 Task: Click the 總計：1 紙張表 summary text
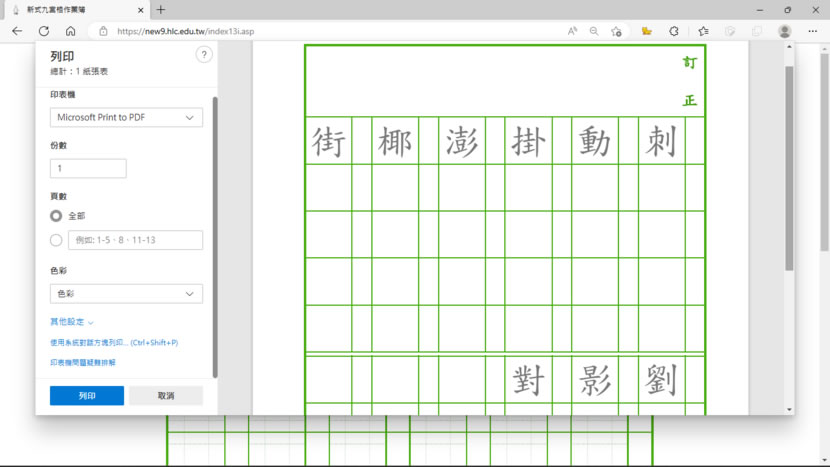pyautogui.click(x=79, y=71)
